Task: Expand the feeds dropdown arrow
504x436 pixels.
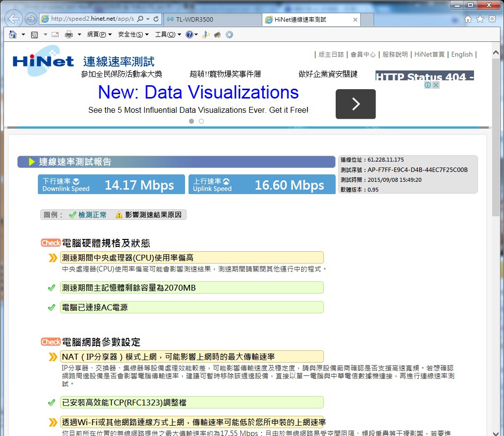Action: (45, 34)
